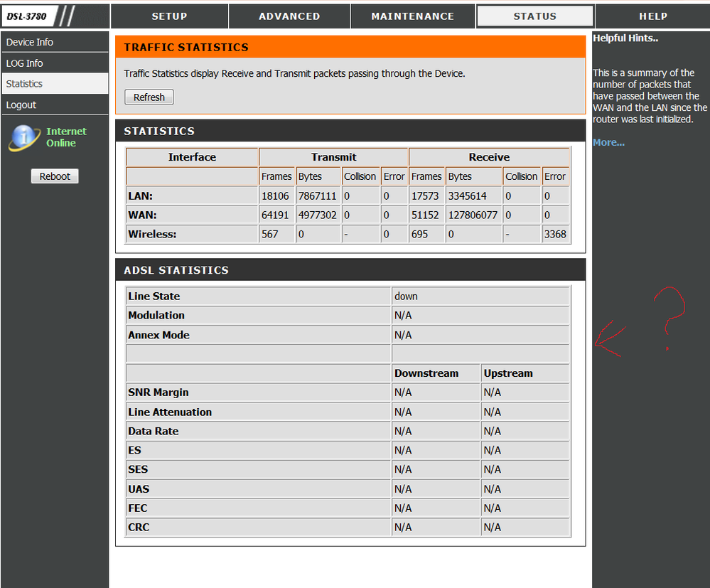Select the STATUS tab
Image resolution: width=710 pixels, height=588 pixels.
(x=534, y=16)
